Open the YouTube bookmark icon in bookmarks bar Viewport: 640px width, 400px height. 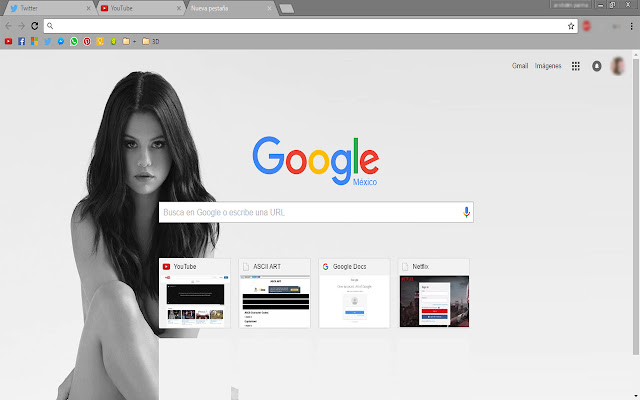tap(8, 41)
